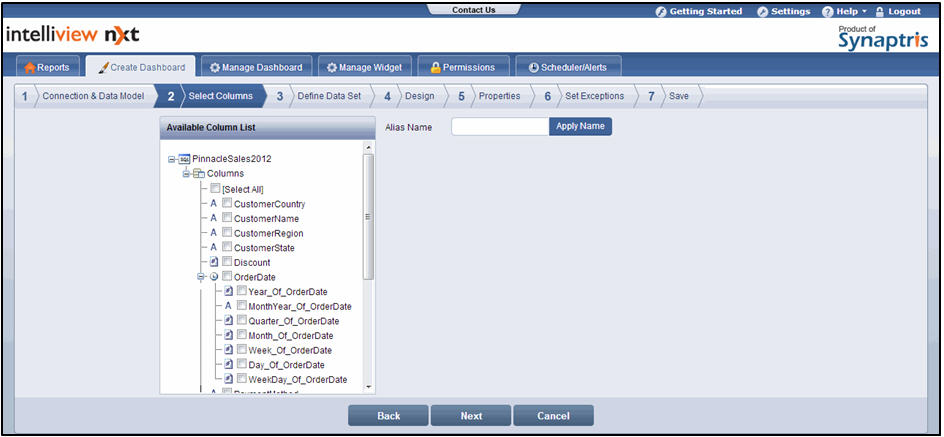Tick the Week_Of_OrderDate checkbox
The height and width of the screenshot is (437, 944).
point(241,349)
